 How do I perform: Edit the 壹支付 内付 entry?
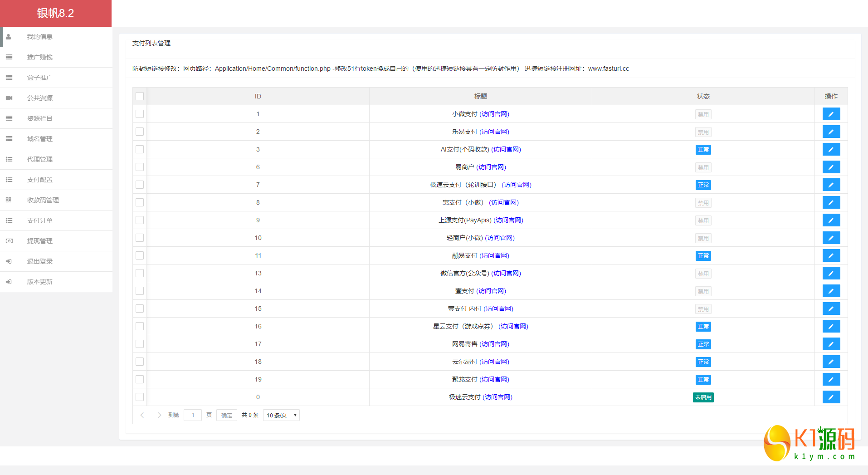[831, 309]
